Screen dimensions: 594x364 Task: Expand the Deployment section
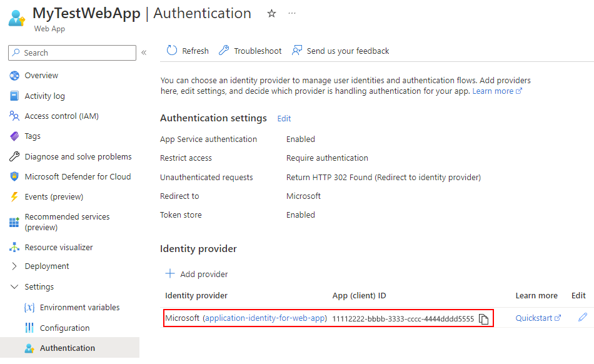[47, 266]
